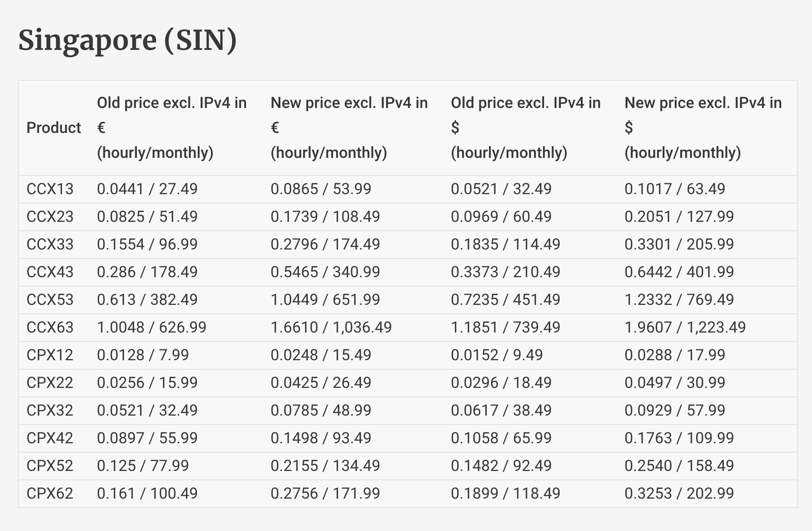Click the CPX12 product cell
This screenshot has height=531, width=812.
point(50,355)
